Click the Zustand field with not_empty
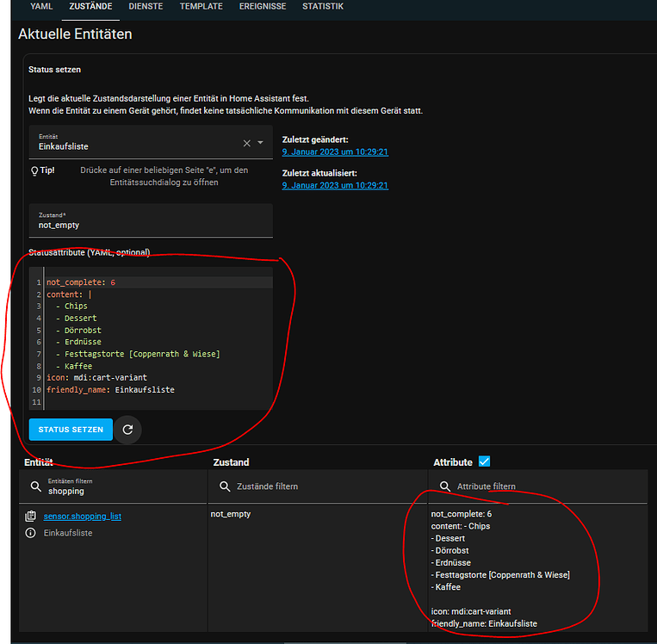Viewport: 657px width, 644px height. click(151, 220)
